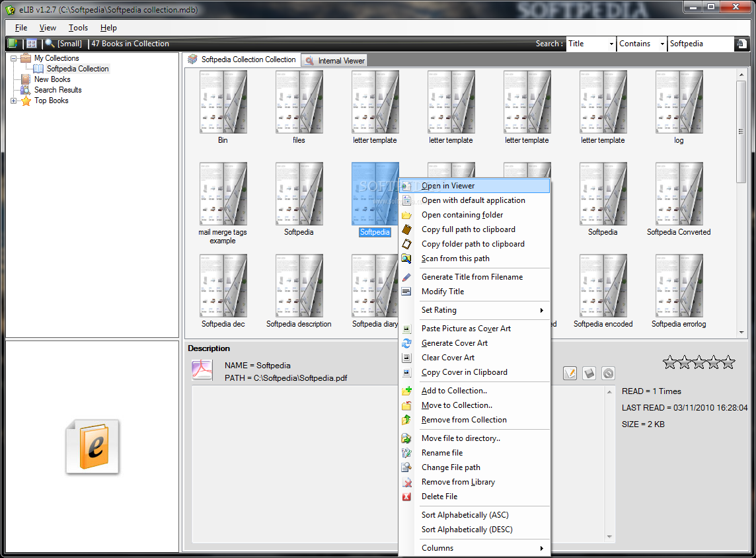Screen dimensions: 756x558
Task: Click the folder icon for Open containing folder
Action: point(407,215)
